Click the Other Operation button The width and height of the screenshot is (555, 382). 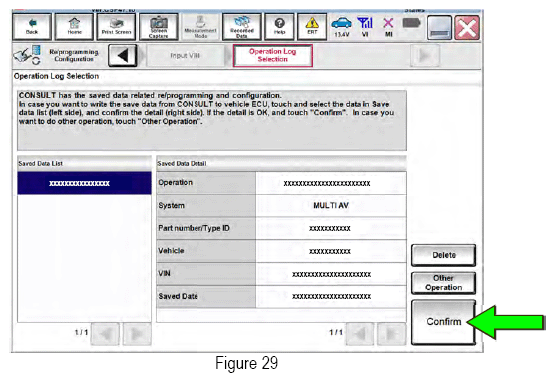coord(444,283)
